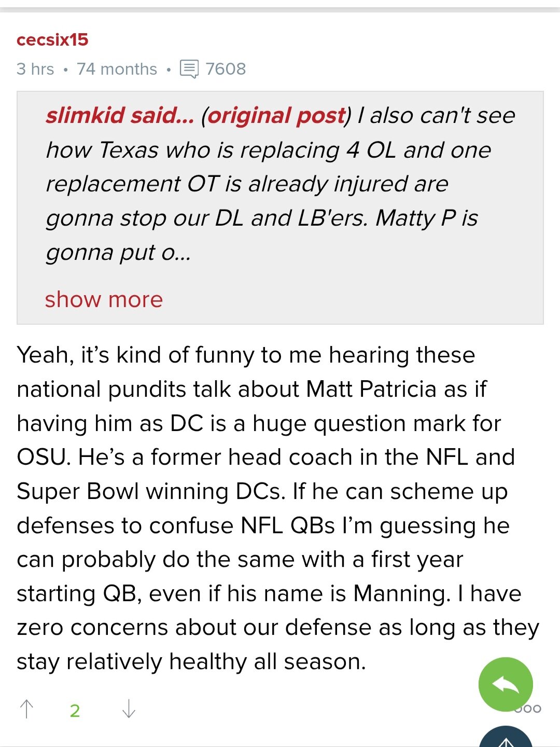
Task: Tap the top gray divider bar
Action: tap(280, 9)
